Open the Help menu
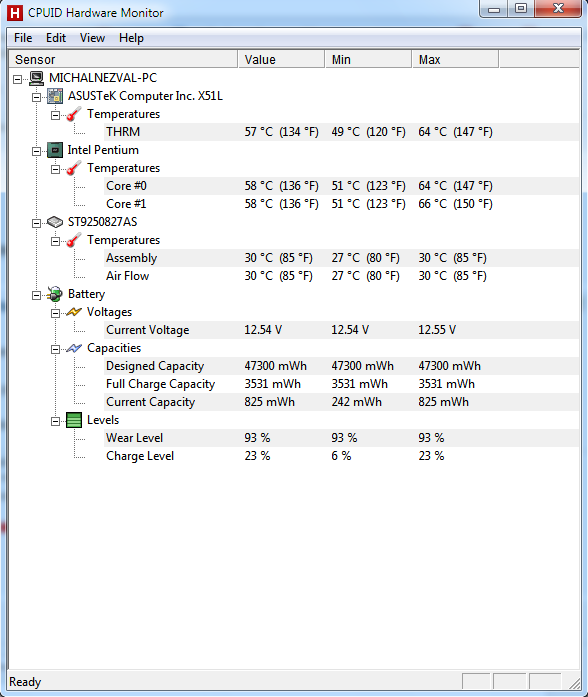Image resolution: width=588 pixels, height=697 pixels. 132,38
